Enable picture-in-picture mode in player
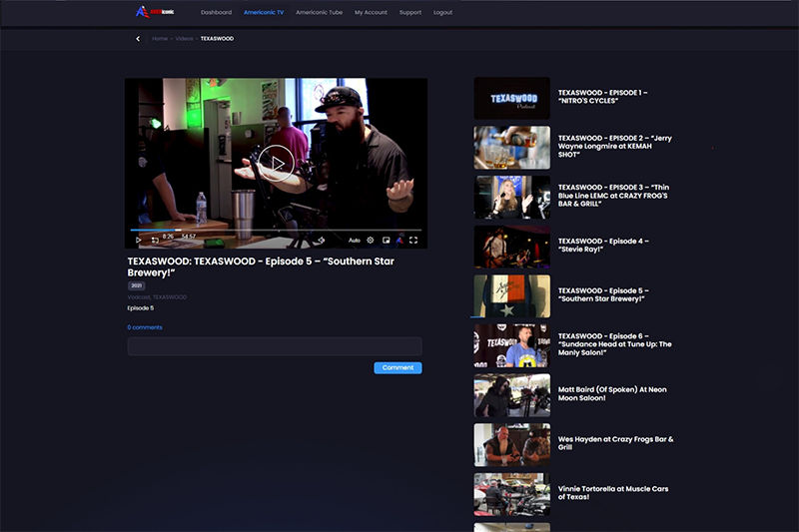This screenshot has height=532, width=799. [386, 241]
